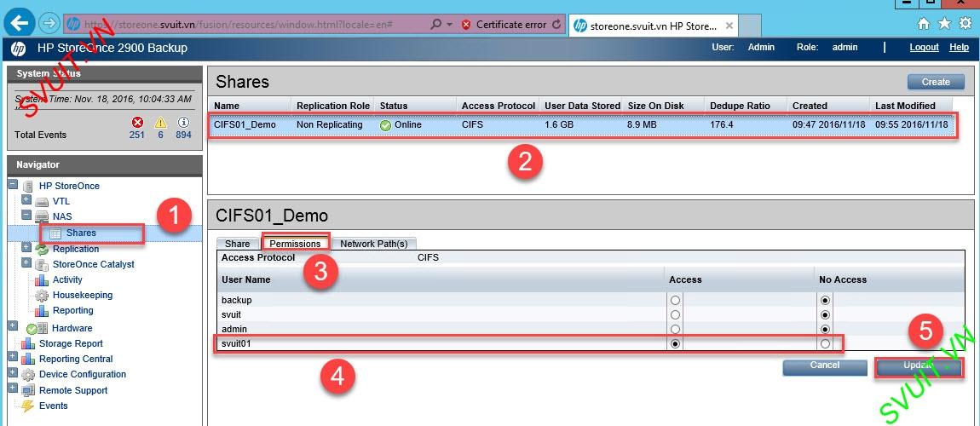
Task: Select No Access radio for svuit01
Action: coord(825,343)
